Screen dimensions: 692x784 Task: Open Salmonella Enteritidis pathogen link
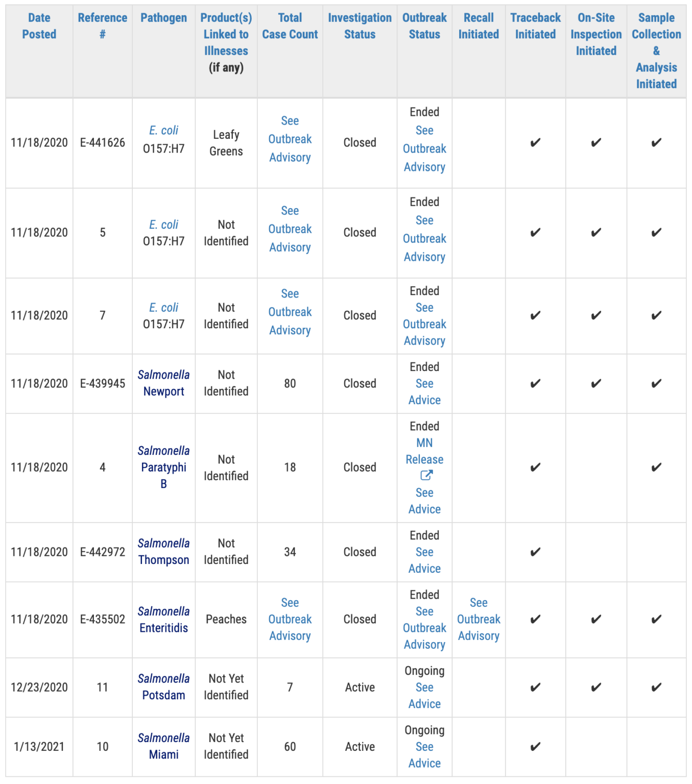click(163, 619)
